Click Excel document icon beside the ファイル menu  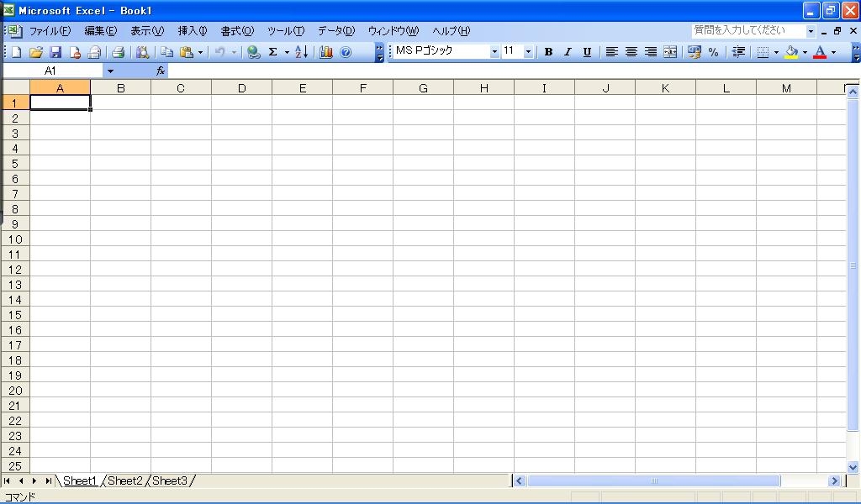15,31
